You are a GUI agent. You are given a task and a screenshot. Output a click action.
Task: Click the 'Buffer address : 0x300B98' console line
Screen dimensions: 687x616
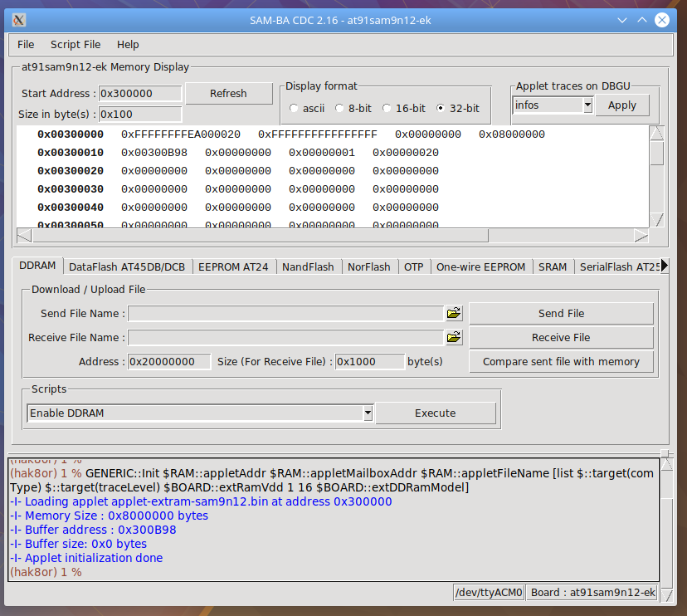[x=93, y=530]
